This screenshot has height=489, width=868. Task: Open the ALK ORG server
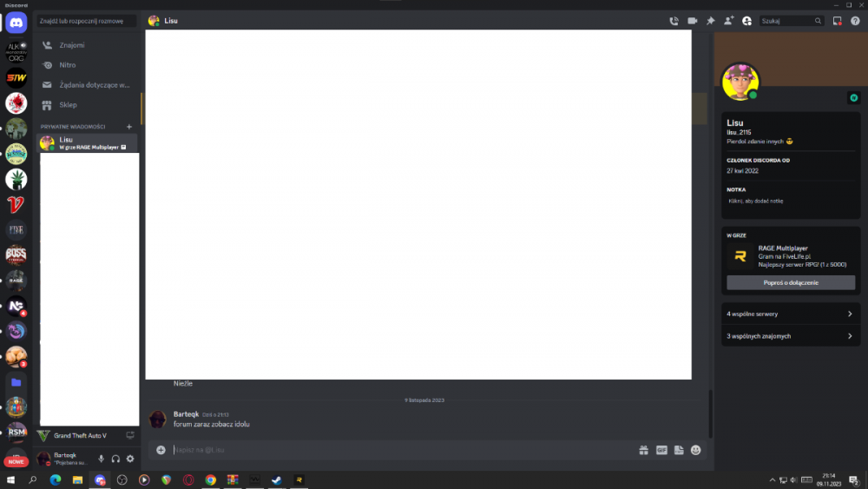[16, 52]
